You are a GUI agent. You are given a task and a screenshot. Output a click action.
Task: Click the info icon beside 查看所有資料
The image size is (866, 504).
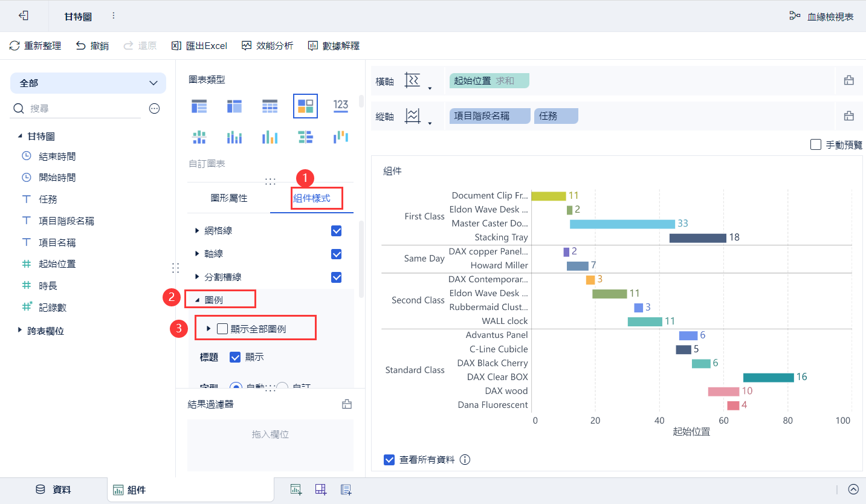465,460
